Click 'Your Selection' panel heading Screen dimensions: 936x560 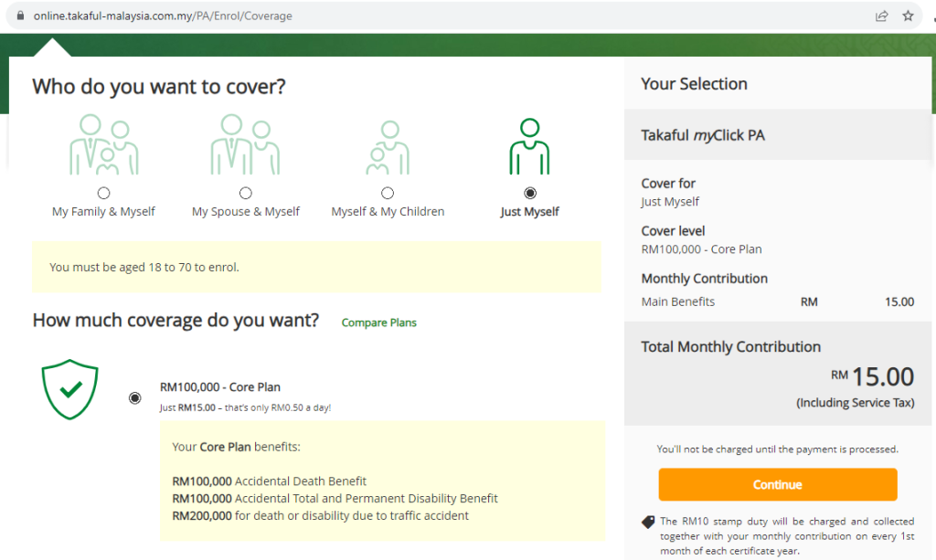(695, 84)
